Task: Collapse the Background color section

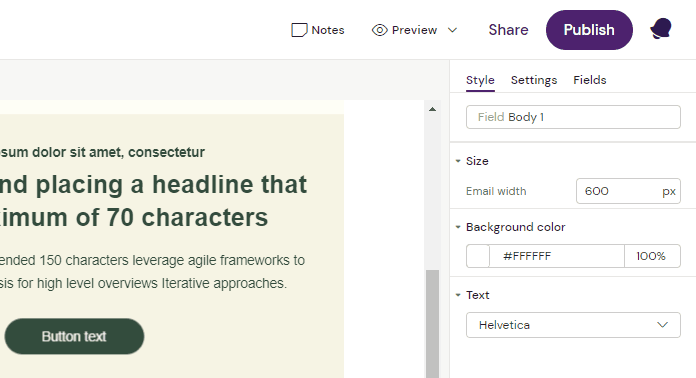Action: click(458, 227)
